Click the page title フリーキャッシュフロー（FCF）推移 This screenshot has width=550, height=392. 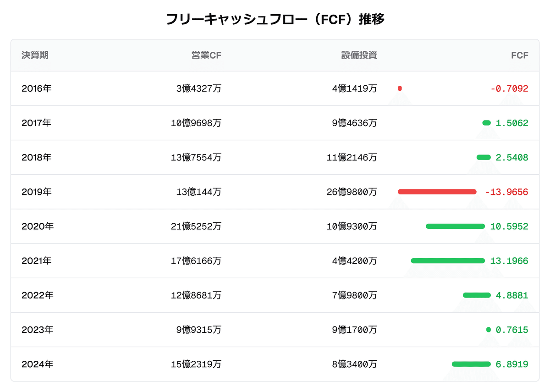[x=275, y=19]
